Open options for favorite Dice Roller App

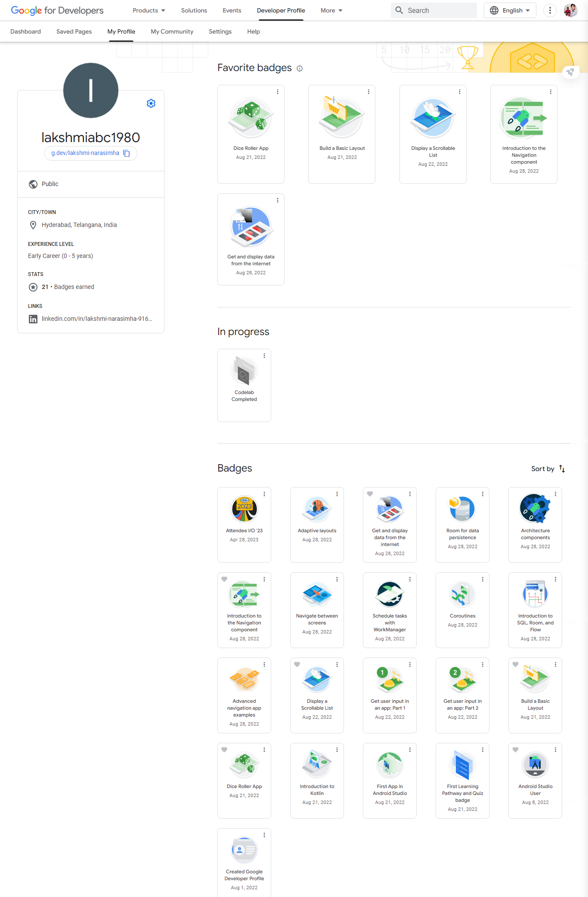point(278,92)
